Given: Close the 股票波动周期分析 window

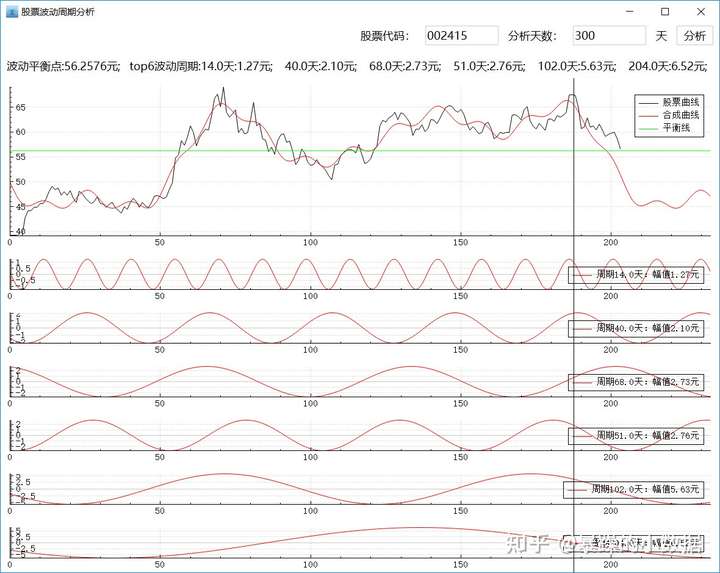Looking at the screenshot, I should click(701, 11).
